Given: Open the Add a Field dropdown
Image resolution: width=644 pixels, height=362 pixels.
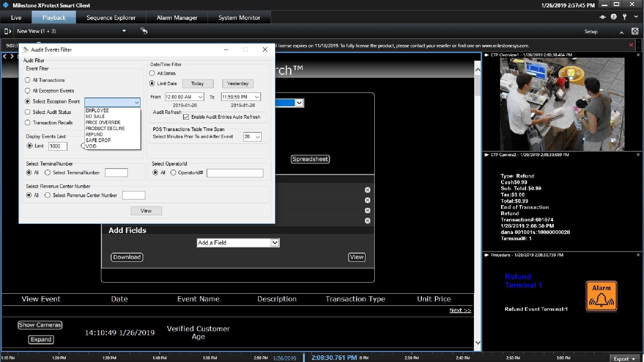Looking at the screenshot, I should pyautogui.click(x=275, y=243).
